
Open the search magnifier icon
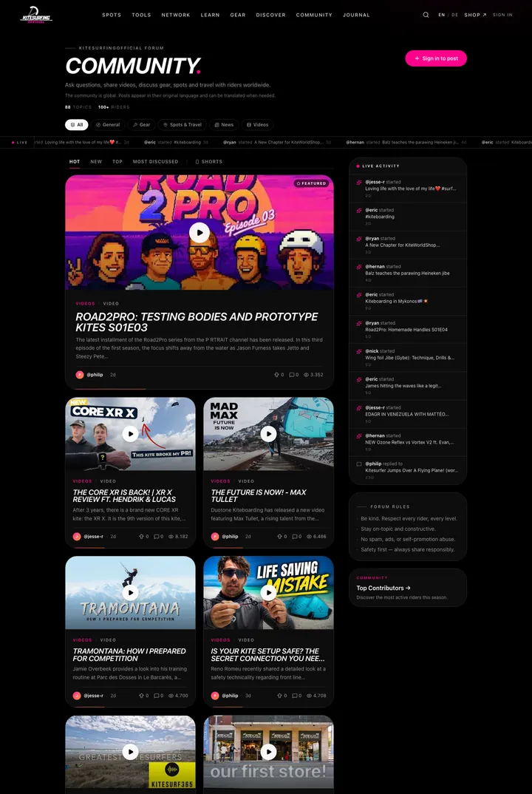[x=426, y=16]
